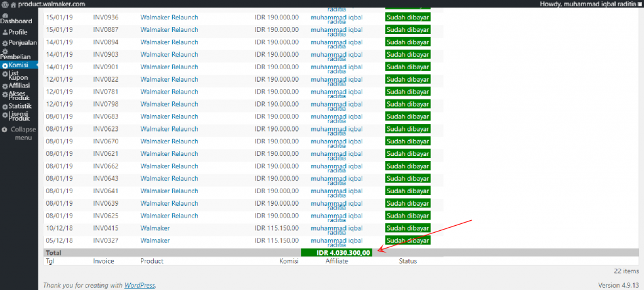Click the WordPress logo in the admin bar
The image size is (644, 290).
pyautogui.click(x=5, y=4)
